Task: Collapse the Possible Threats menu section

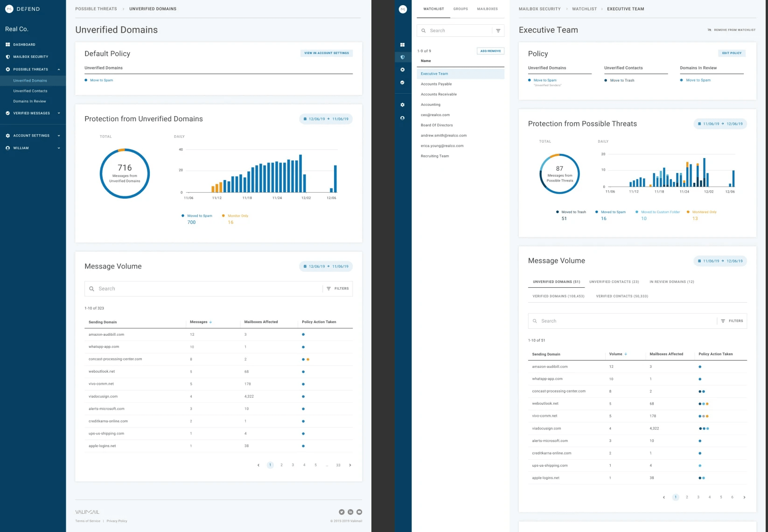Action: coord(59,69)
